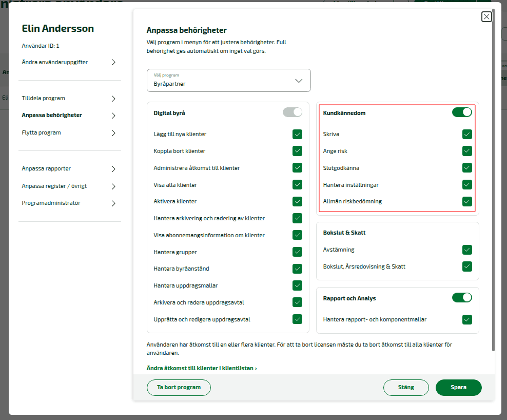Click the Bokslut & Skatt section heading
507x420 pixels.
[344, 233]
